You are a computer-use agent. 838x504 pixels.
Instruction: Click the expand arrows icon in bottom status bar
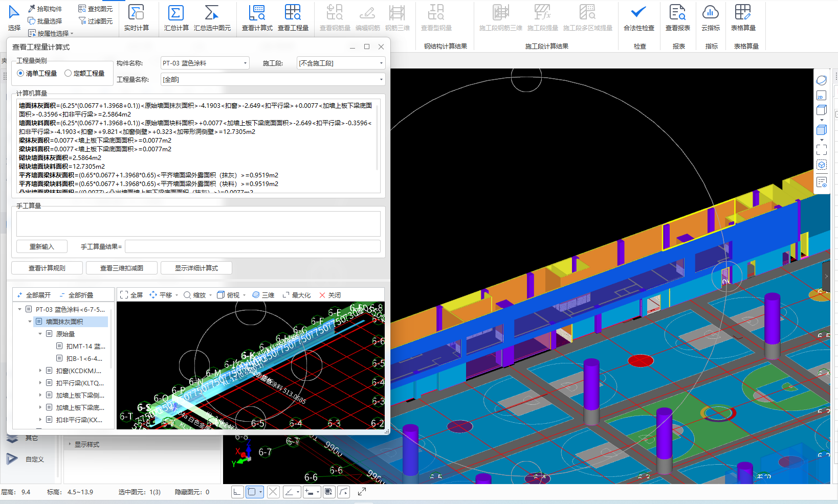362,492
